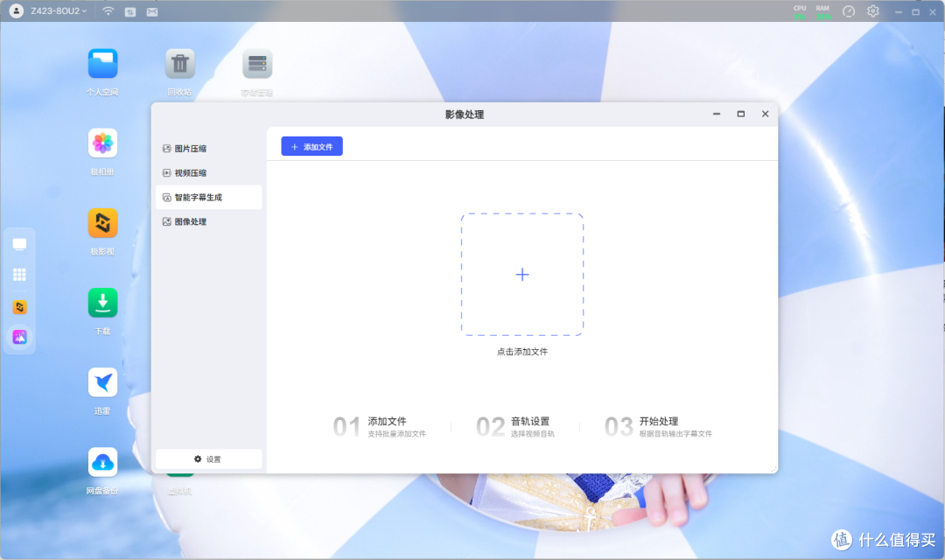Click the CPU usage indicator
The height and width of the screenshot is (560, 945).
click(x=800, y=11)
